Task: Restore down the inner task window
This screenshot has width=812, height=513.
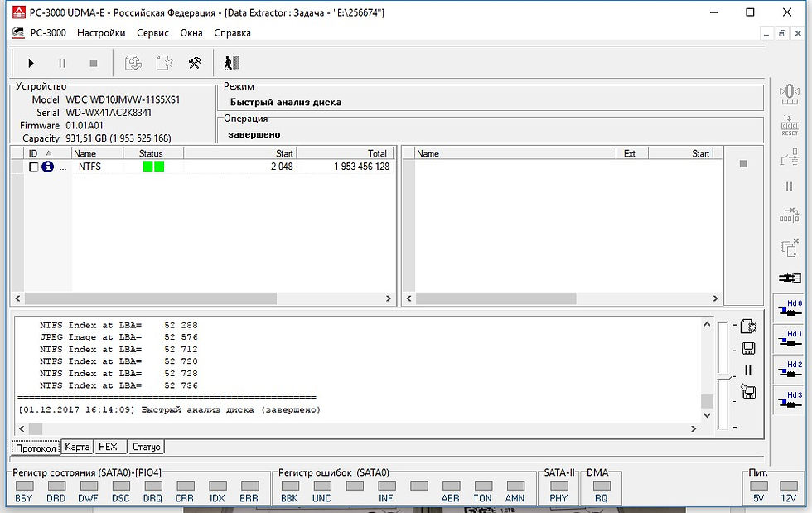Action: pos(782,33)
